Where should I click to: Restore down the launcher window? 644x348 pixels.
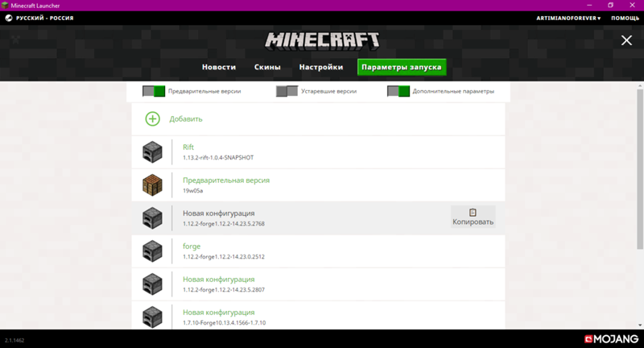click(x=611, y=6)
